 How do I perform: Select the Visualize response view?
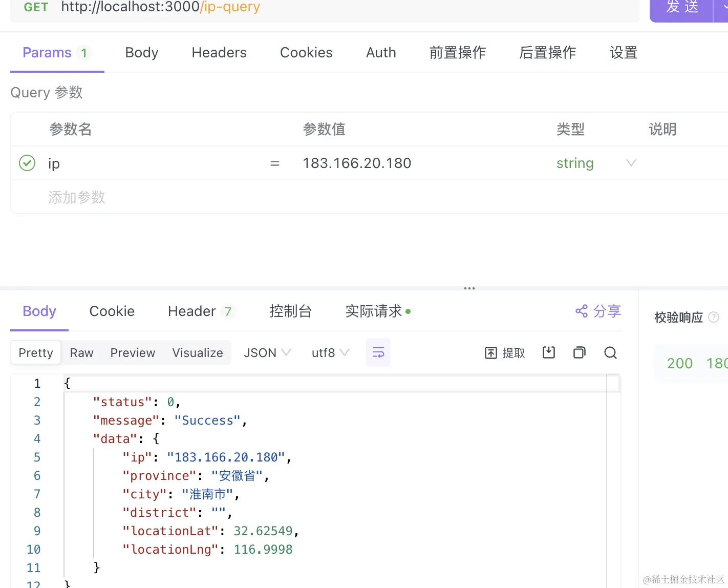[198, 353]
